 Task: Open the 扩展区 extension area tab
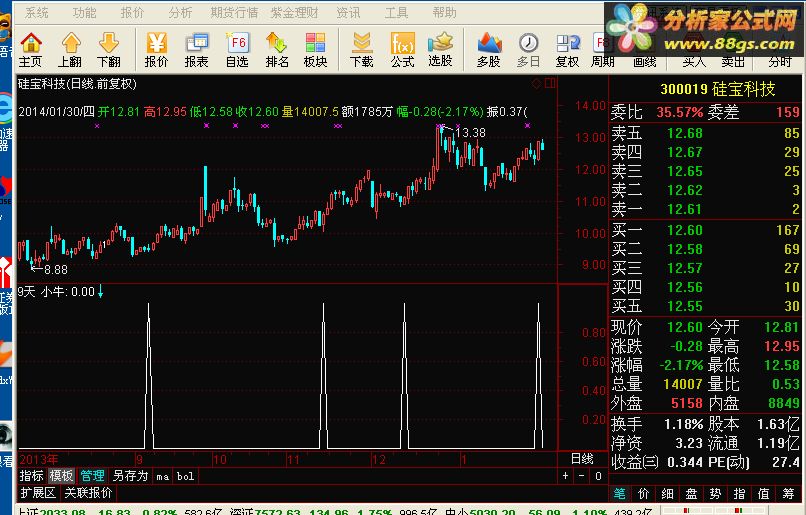coord(38,493)
